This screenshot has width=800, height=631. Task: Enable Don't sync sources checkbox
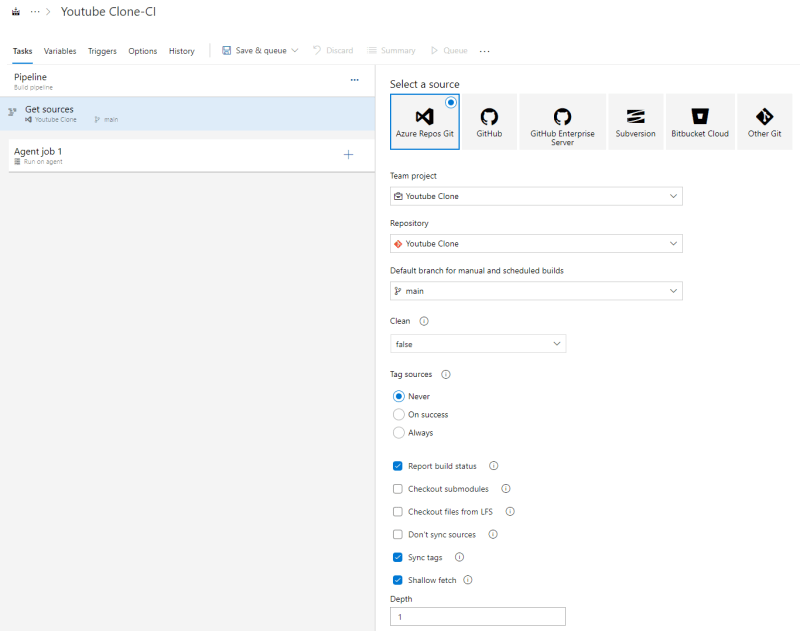397,535
